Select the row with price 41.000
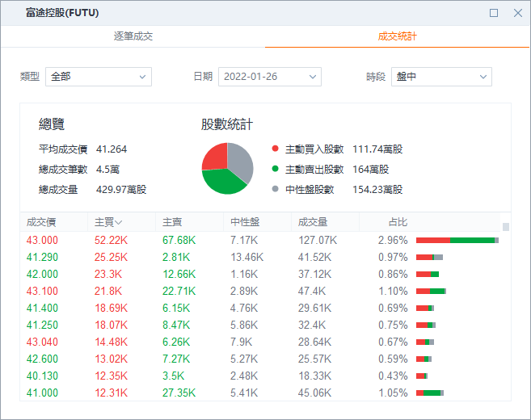531x420 pixels. [260, 393]
